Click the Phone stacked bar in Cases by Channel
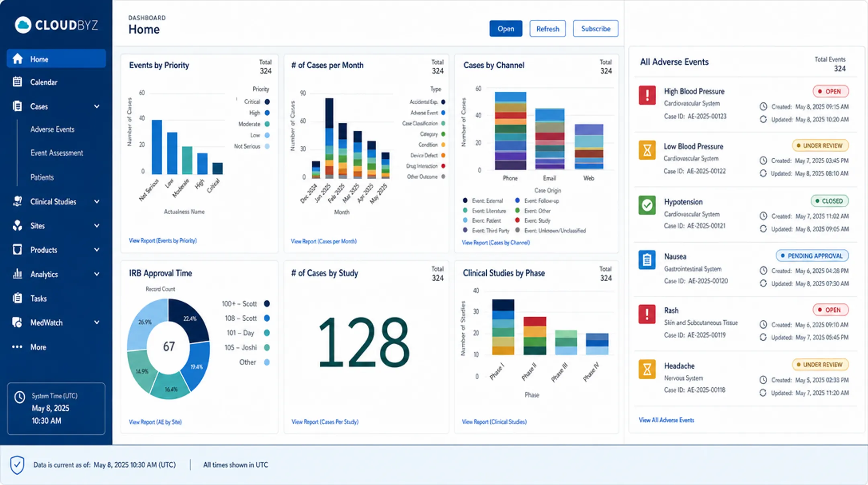 (x=510, y=131)
